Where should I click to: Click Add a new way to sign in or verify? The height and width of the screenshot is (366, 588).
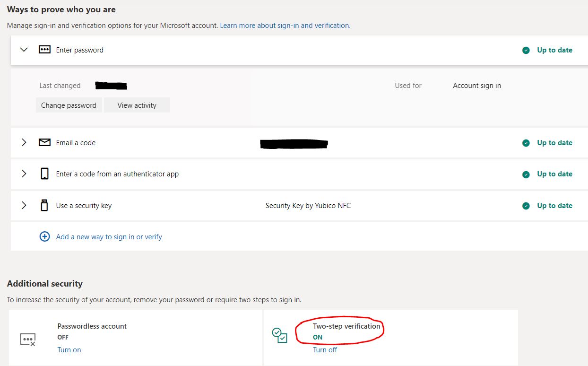pyautogui.click(x=109, y=236)
